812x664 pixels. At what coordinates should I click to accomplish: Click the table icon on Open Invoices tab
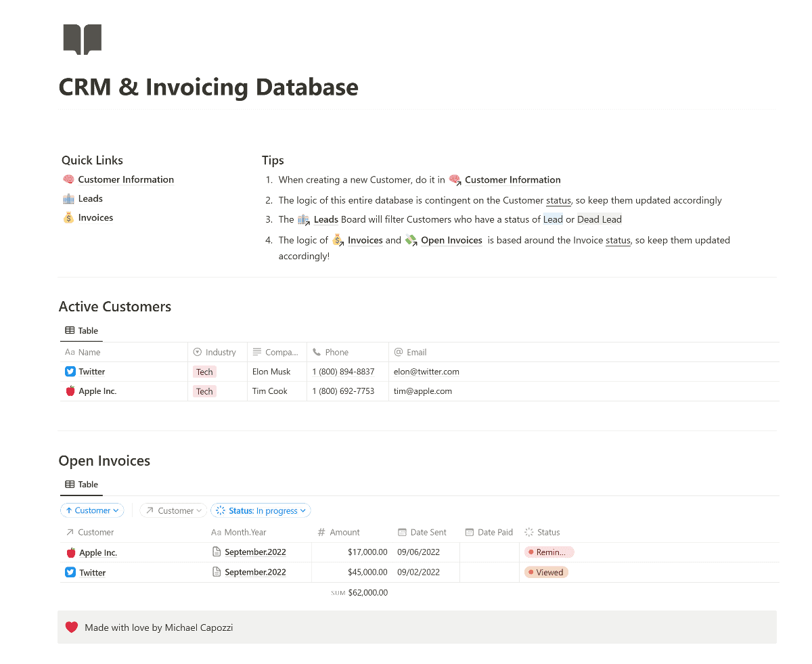70,484
